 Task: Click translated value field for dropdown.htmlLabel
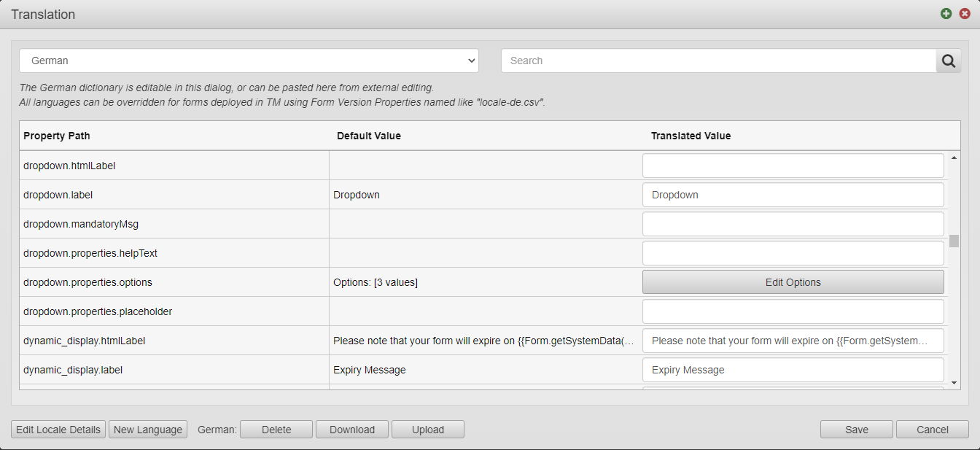[x=793, y=166]
